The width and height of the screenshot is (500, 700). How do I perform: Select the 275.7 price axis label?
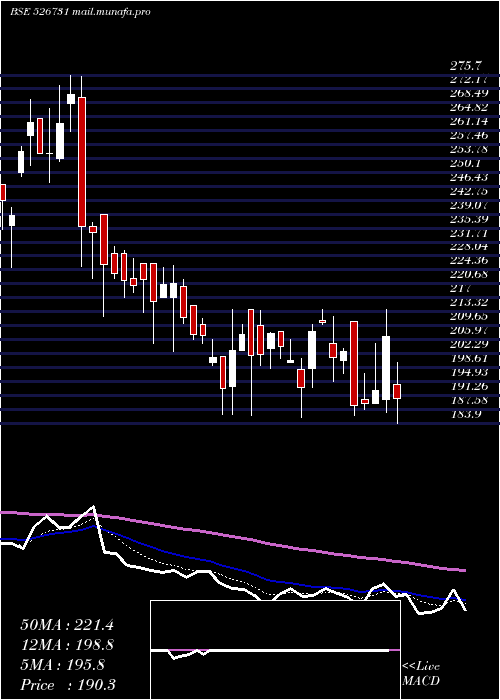pyautogui.click(x=466, y=66)
